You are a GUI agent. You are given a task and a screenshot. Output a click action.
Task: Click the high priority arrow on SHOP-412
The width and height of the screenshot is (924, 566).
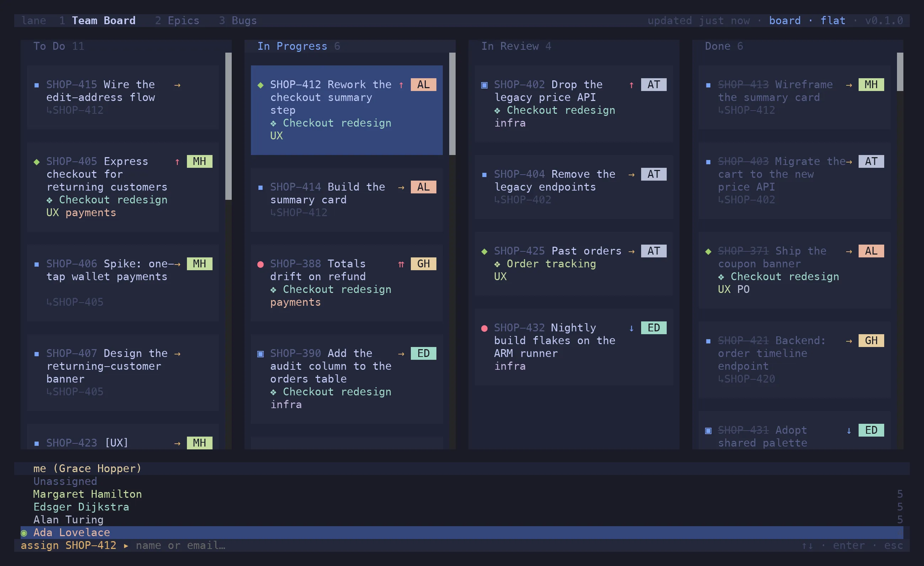401,85
